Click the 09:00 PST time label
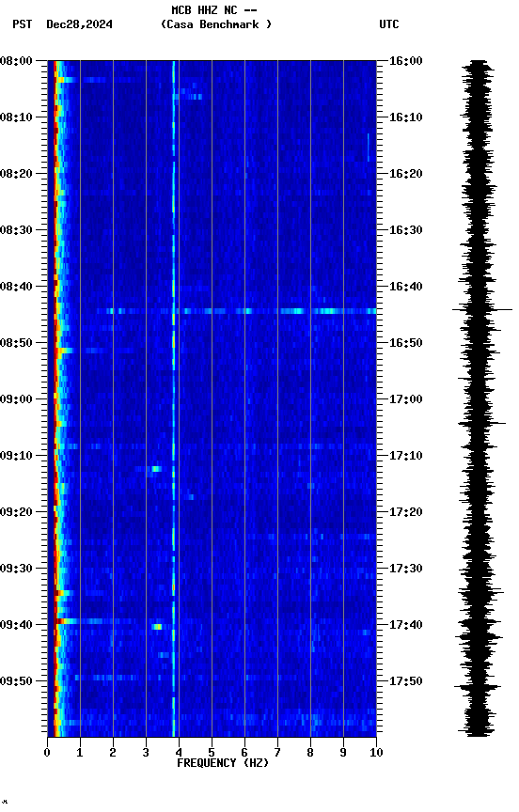Image resolution: width=519 pixels, height=812 pixels. (x=16, y=399)
